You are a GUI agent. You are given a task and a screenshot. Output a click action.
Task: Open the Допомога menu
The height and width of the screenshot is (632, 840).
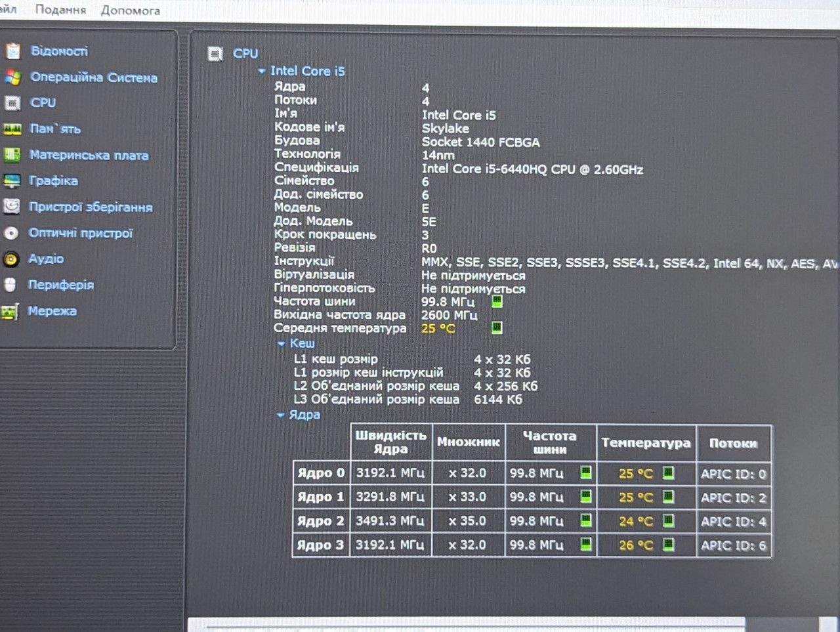point(131,11)
